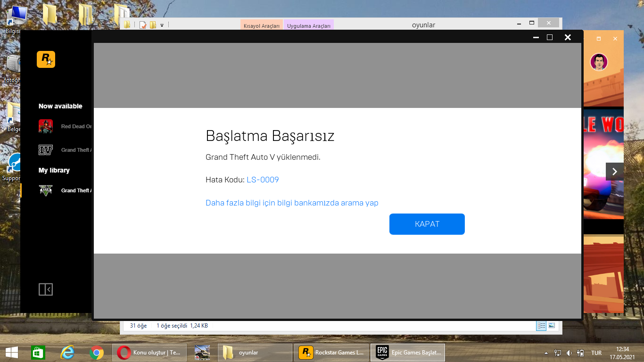This screenshot has height=362, width=644.
Task: Select the first plain folder on desktop
Action: (50, 14)
